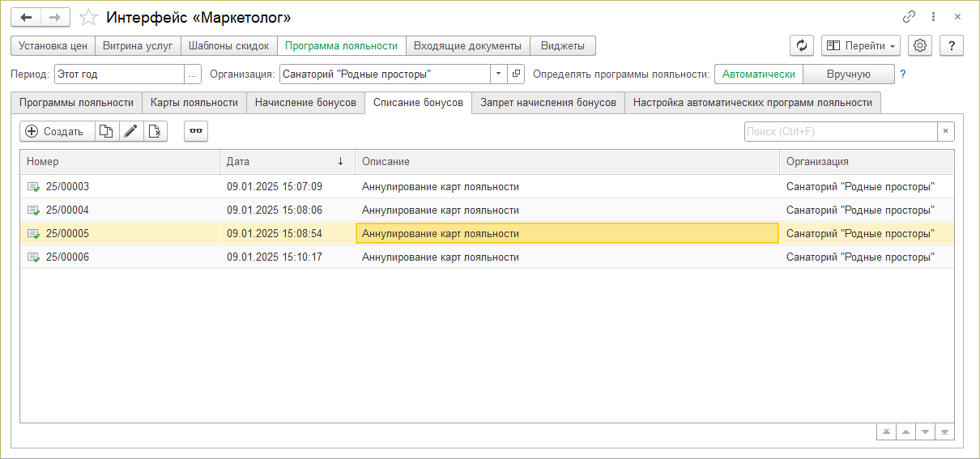Click the refresh arrows icon

click(x=802, y=46)
